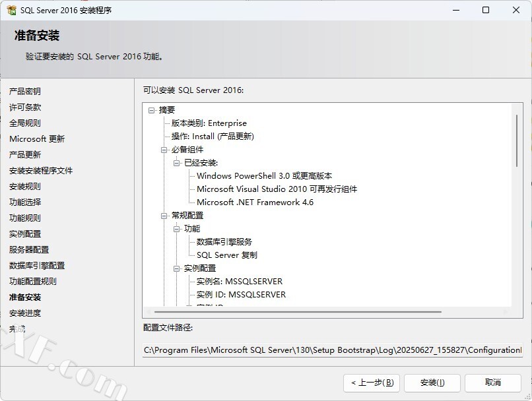Image resolution: width=532 pixels, height=401 pixels.
Task: Go to the 功能规则 sidebar step
Action: point(25,218)
